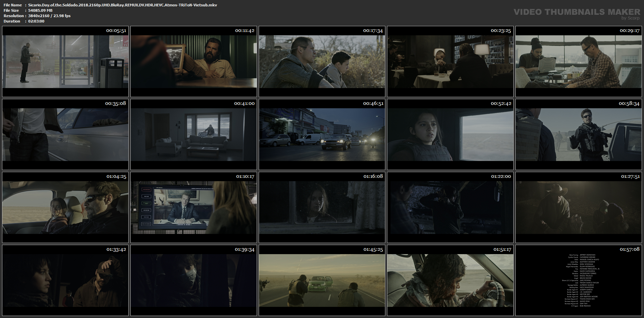Select the thumbnail at 01:51:17

450,280
